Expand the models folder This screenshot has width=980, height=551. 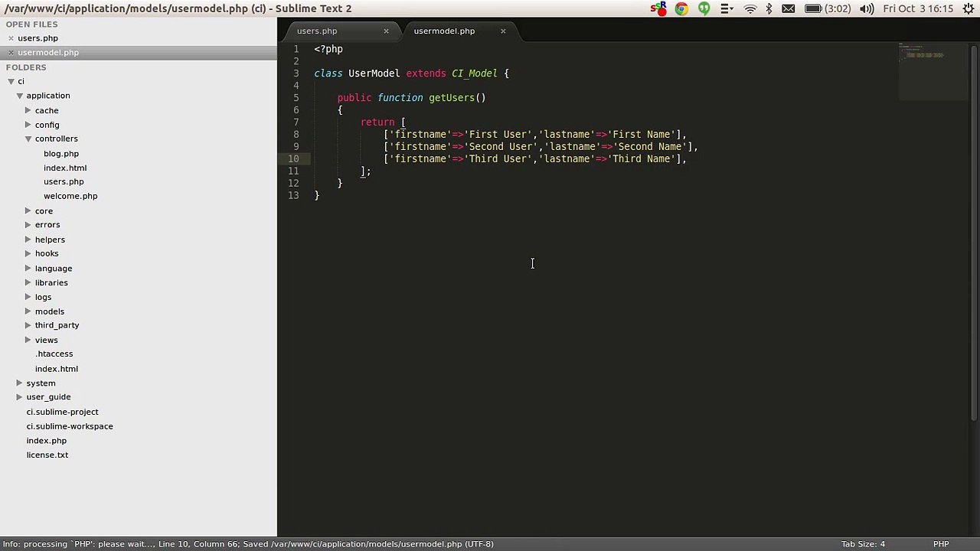(28, 311)
